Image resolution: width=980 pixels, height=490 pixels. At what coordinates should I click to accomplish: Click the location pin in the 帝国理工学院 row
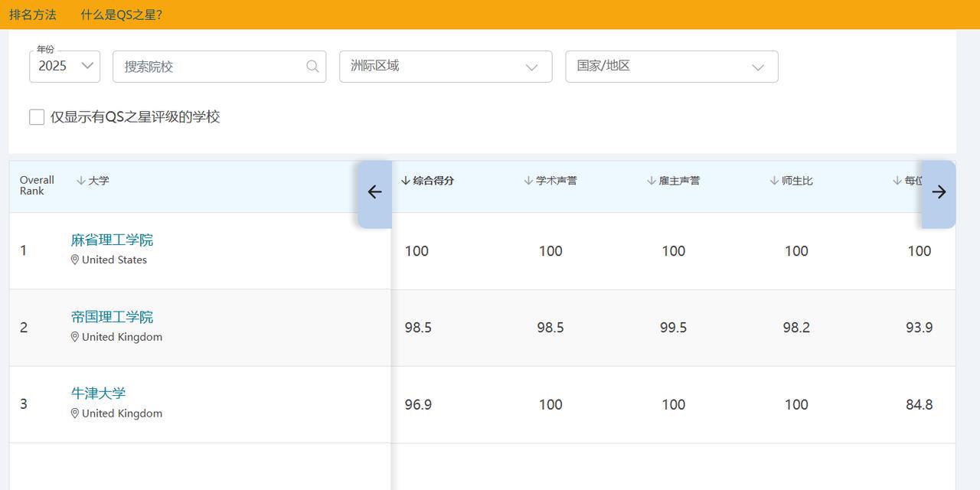pos(75,337)
